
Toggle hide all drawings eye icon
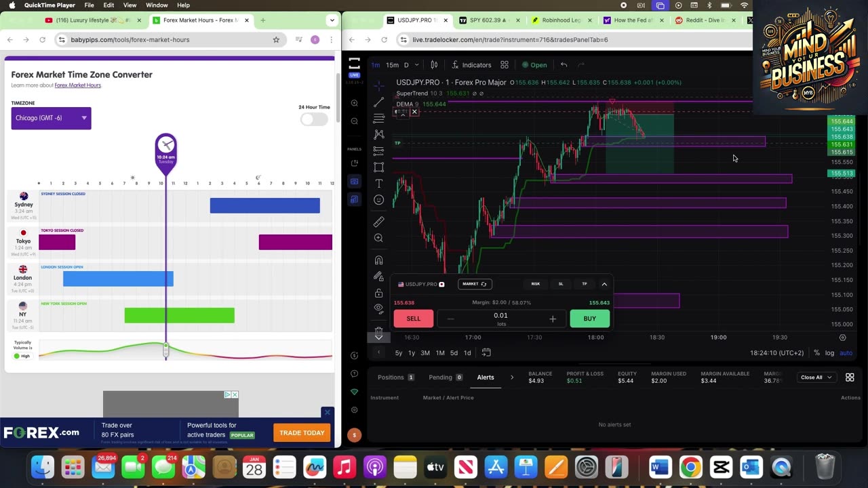[379, 308]
